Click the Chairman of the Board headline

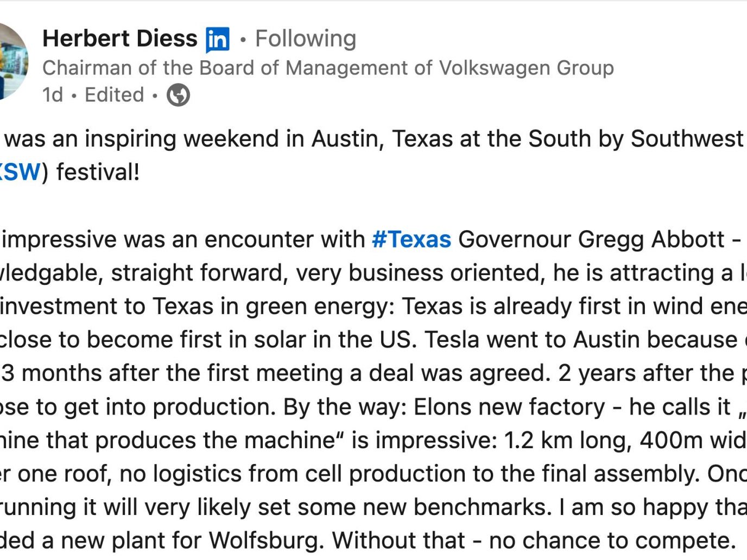pos(328,68)
